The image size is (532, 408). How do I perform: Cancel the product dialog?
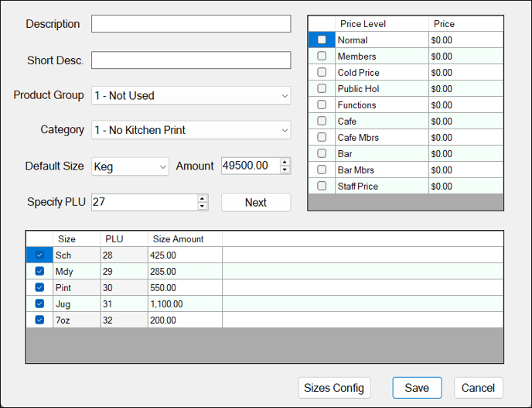(x=479, y=388)
